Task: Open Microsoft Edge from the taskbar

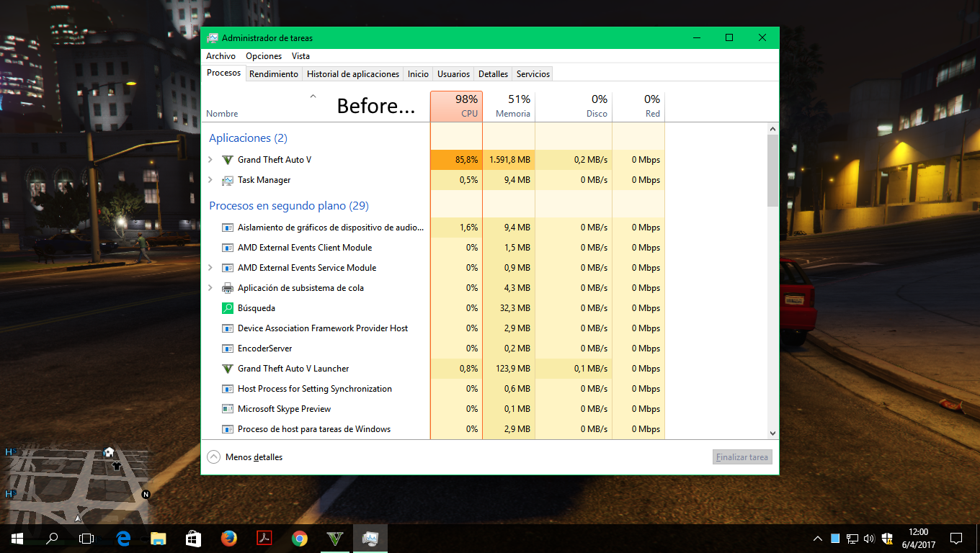Action: tap(123, 538)
